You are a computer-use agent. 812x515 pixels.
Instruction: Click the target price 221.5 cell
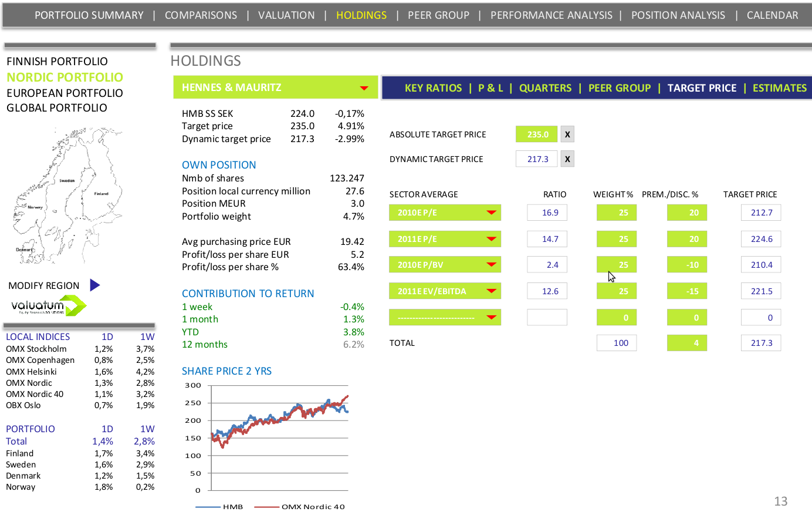(x=761, y=291)
